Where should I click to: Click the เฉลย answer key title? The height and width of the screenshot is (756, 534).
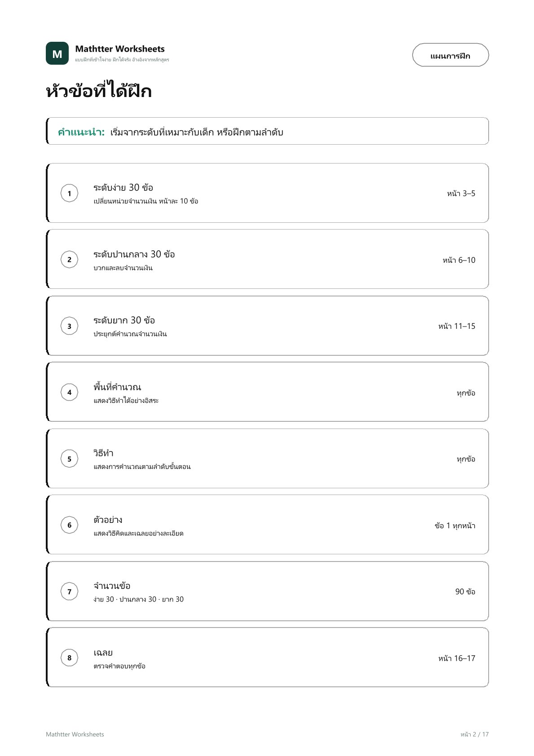[103, 652]
